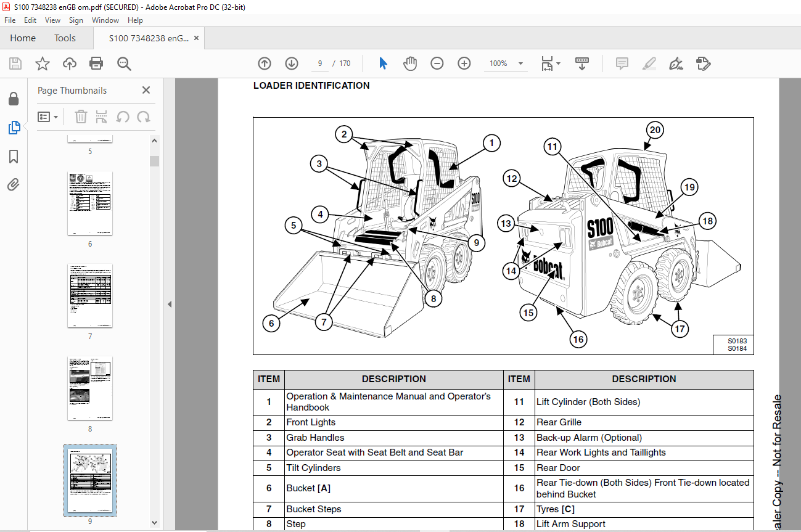
Task: Bookmark file with the star icon
Action: pos(43,63)
